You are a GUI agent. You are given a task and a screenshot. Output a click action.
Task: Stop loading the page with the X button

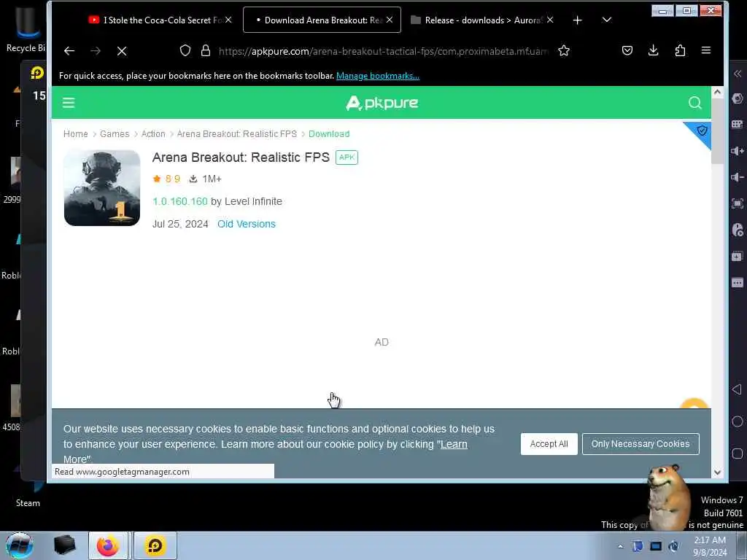(122, 51)
